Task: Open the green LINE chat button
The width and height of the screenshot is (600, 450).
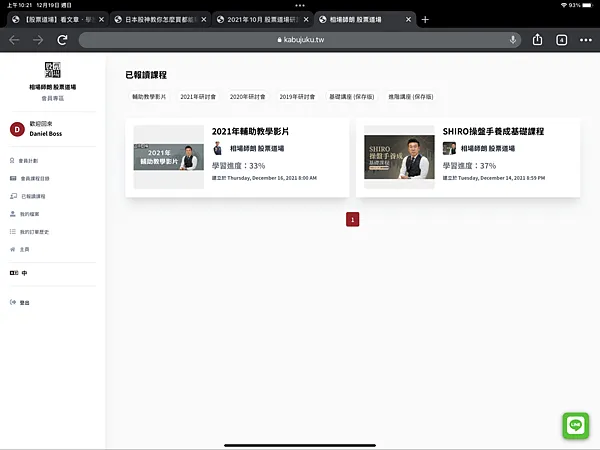Action: [576, 425]
